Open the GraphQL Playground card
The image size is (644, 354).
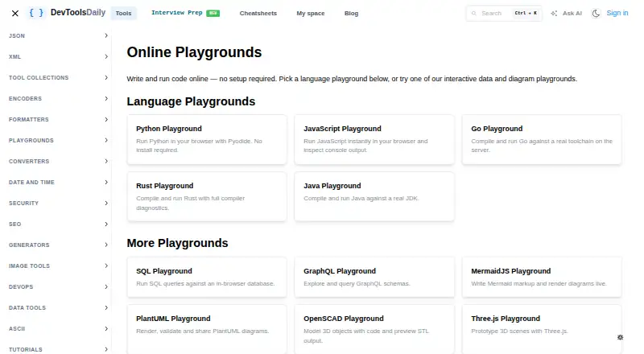(x=374, y=278)
